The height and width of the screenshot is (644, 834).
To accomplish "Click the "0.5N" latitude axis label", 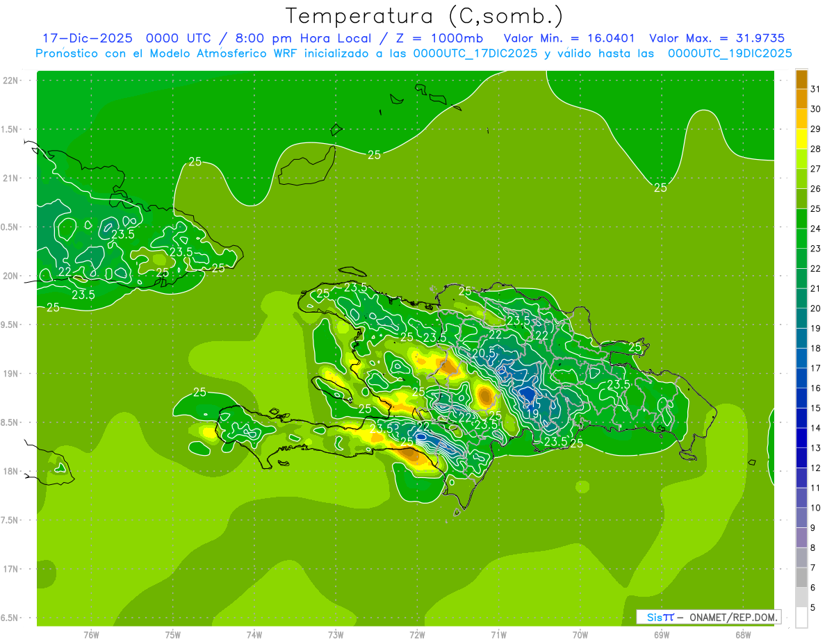I will pyautogui.click(x=10, y=227).
